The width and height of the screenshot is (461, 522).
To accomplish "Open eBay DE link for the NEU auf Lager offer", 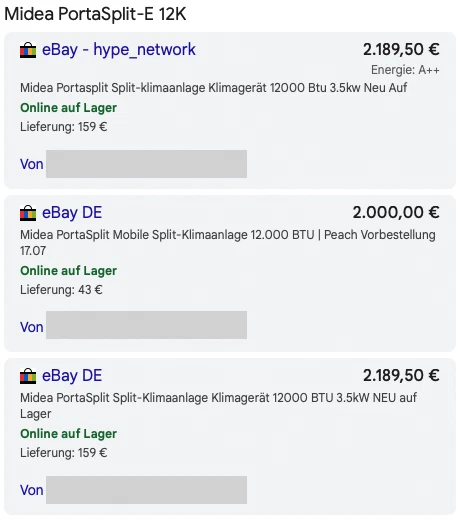I will [x=72, y=376].
